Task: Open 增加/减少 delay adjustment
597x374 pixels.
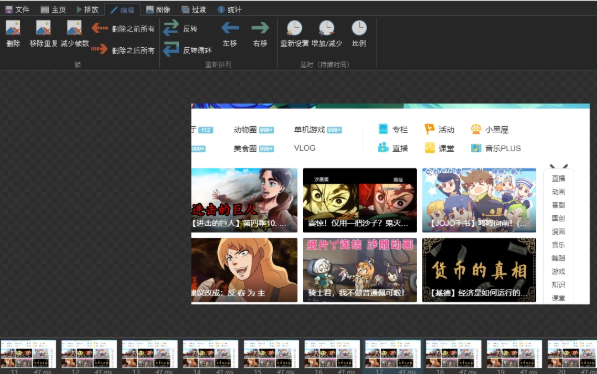Action: point(326,34)
